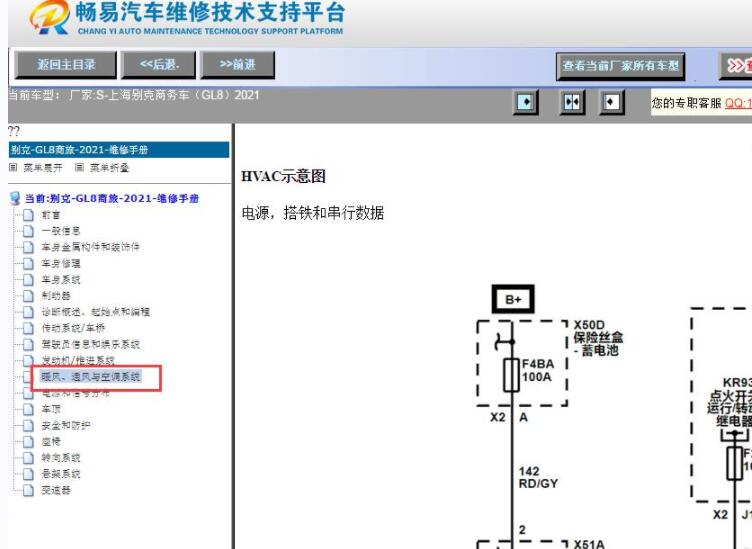The image size is (752, 549).
Task: Click the F4BA 100A fuse label
Action: coord(538,371)
